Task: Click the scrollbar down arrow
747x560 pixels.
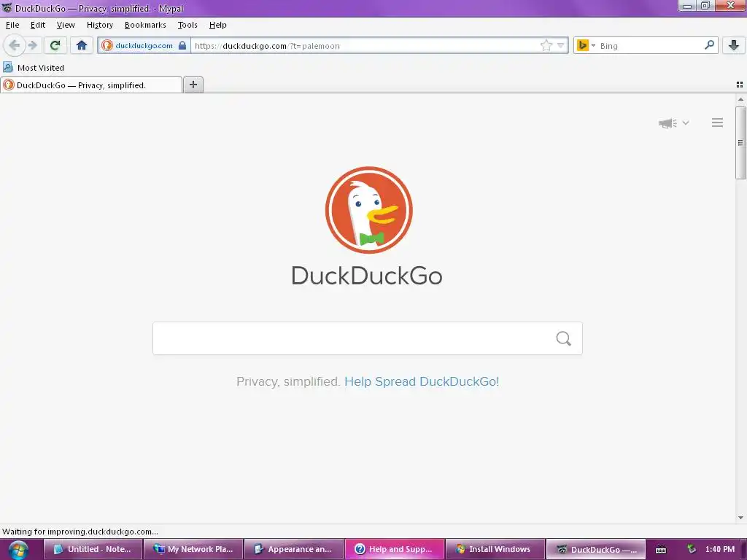Action: (x=740, y=518)
